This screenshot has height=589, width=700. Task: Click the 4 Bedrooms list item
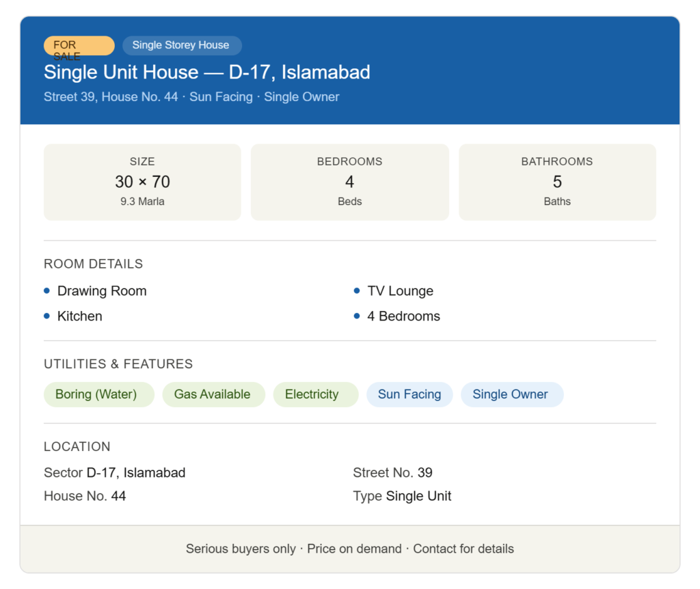[397, 316]
